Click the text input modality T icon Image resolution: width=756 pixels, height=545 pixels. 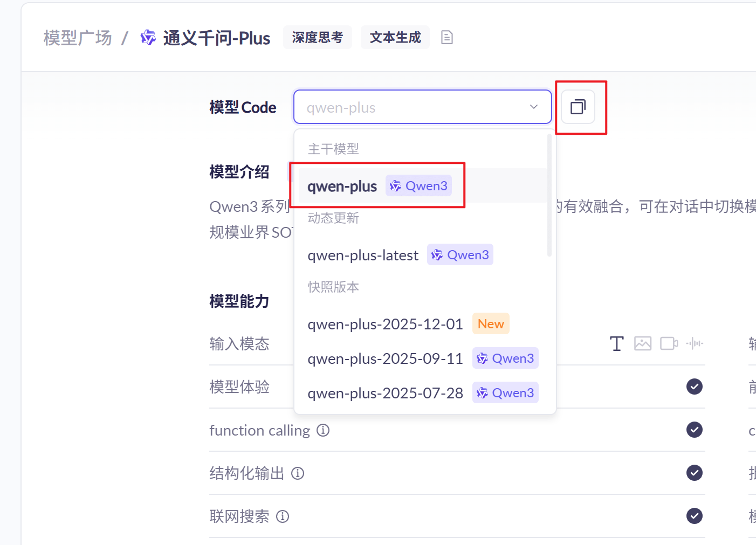(616, 343)
